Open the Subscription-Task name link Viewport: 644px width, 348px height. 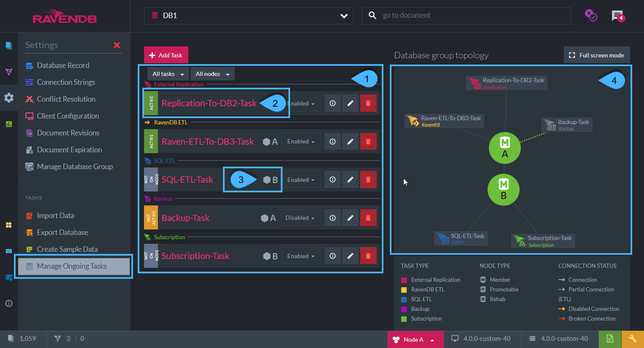click(196, 256)
